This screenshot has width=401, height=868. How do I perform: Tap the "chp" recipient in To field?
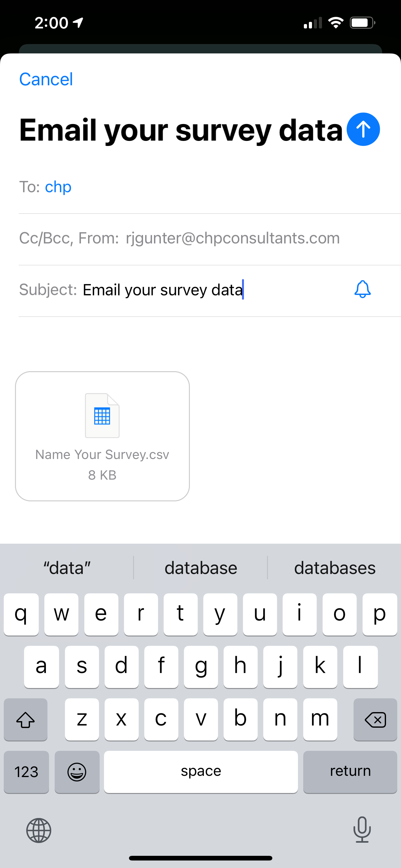[58, 187]
